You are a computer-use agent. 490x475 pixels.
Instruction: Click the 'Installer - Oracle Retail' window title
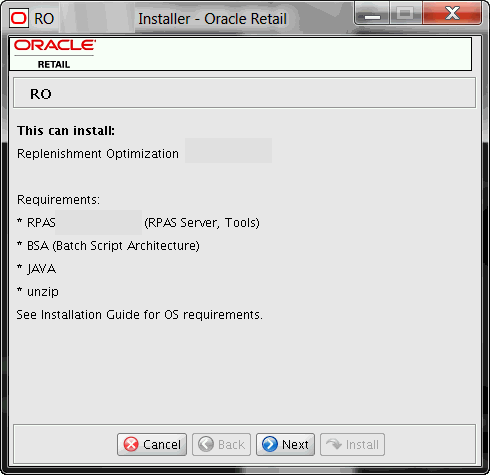click(212, 19)
